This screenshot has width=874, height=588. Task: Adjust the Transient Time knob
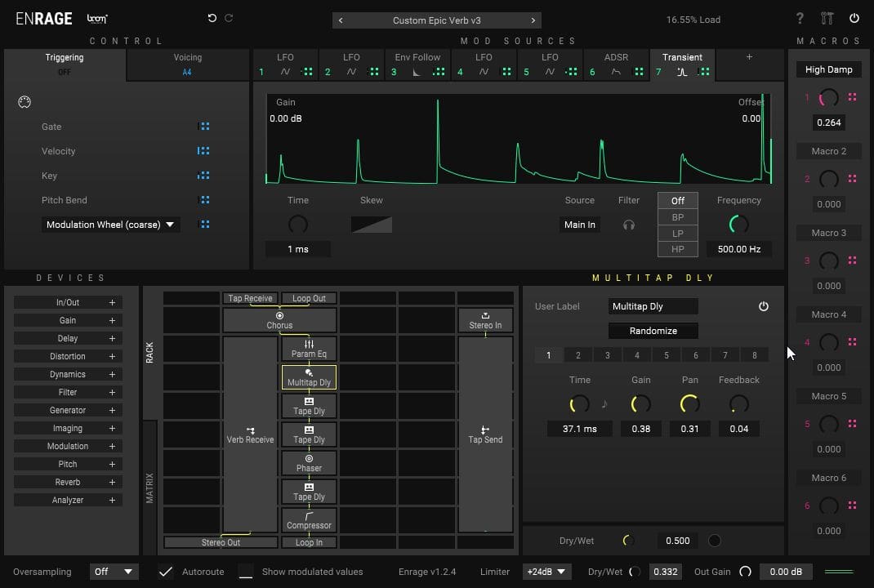pos(297,225)
